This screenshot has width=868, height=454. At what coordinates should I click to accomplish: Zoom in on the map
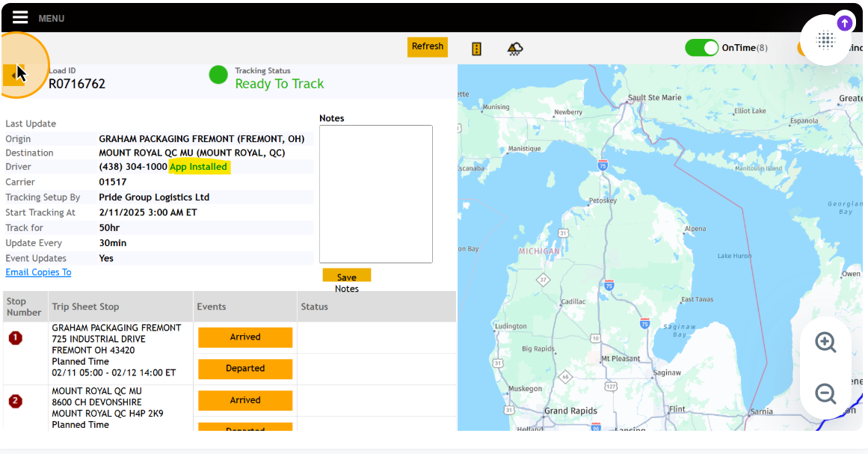[825, 343]
